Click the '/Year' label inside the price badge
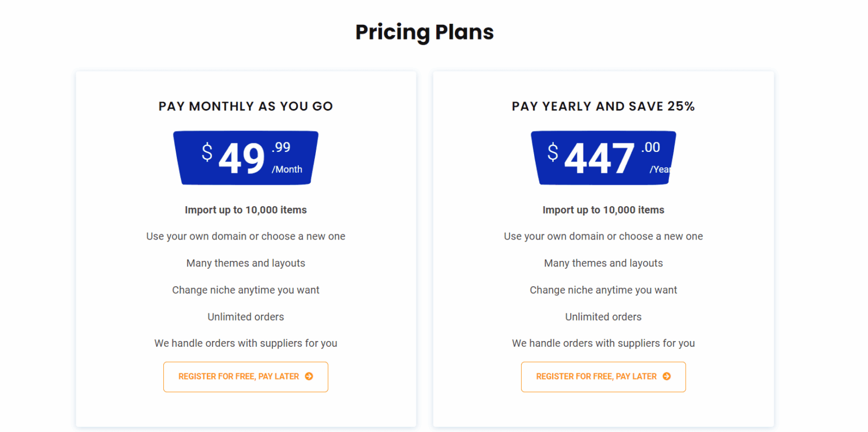This screenshot has width=868, height=432. [660, 169]
